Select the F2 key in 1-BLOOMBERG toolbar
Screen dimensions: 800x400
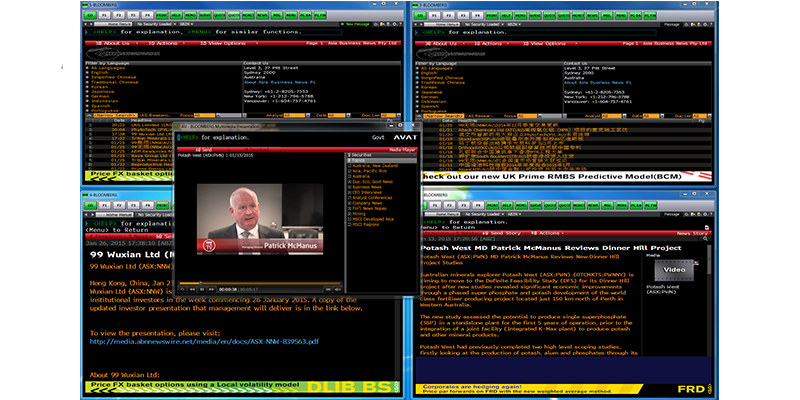tap(118, 15)
